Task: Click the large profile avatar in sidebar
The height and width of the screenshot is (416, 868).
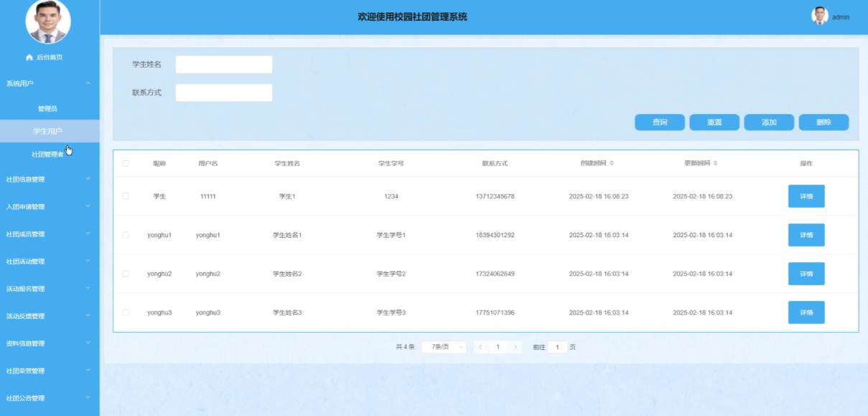Action: coord(48,22)
